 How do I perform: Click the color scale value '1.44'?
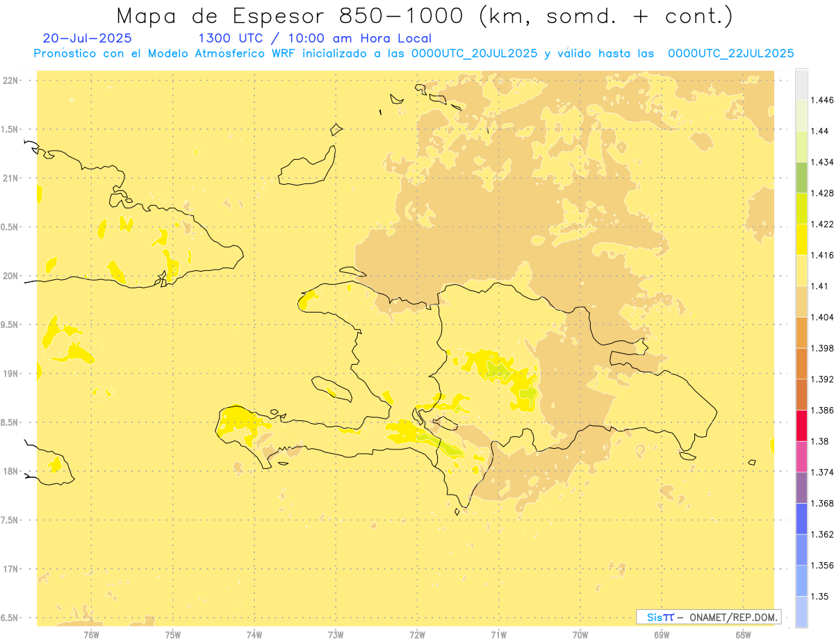coord(819,131)
